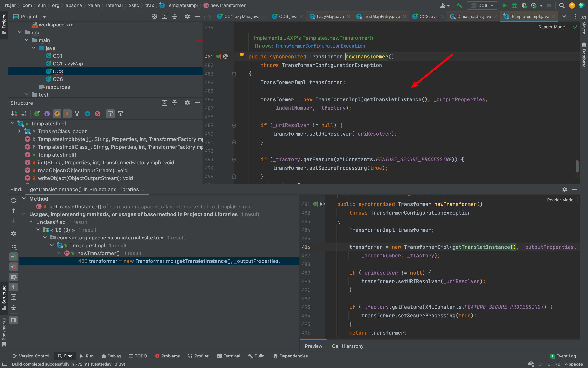Collapse the src folder

tap(20, 32)
